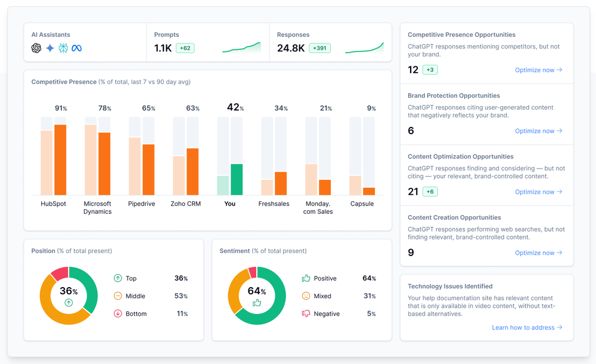Click the 5% Negative sentiment value
This screenshot has height=364, width=596.
click(x=371, y=313)
